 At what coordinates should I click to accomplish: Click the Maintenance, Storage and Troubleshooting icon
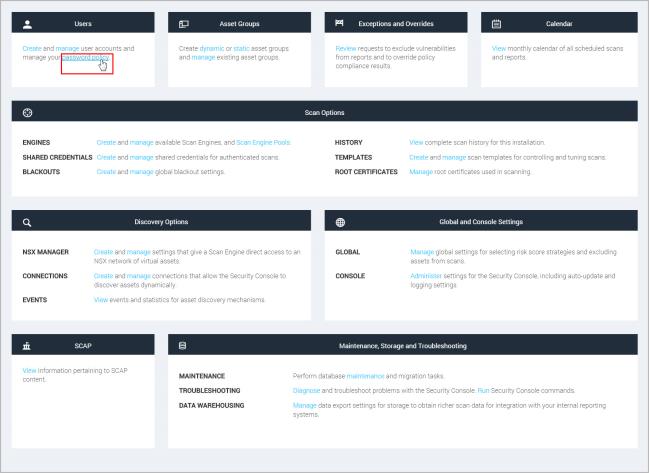[x=183, y=346]
